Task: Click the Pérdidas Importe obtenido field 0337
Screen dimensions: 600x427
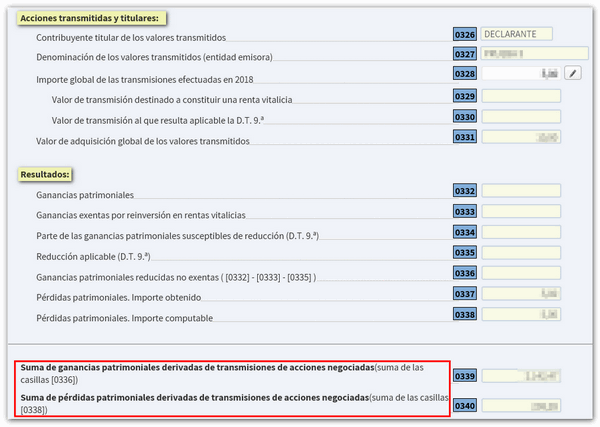Action: [520, 294]
